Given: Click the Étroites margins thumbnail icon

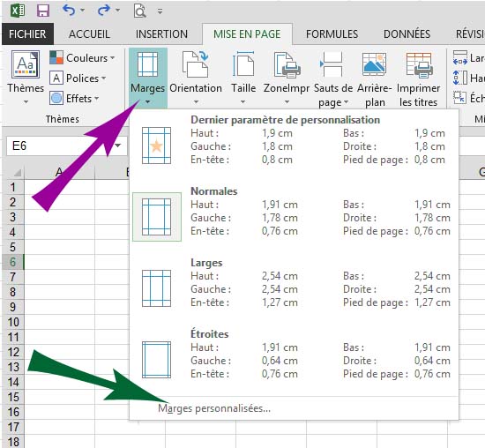Looking at the screenshot, I should pos(156,360).
